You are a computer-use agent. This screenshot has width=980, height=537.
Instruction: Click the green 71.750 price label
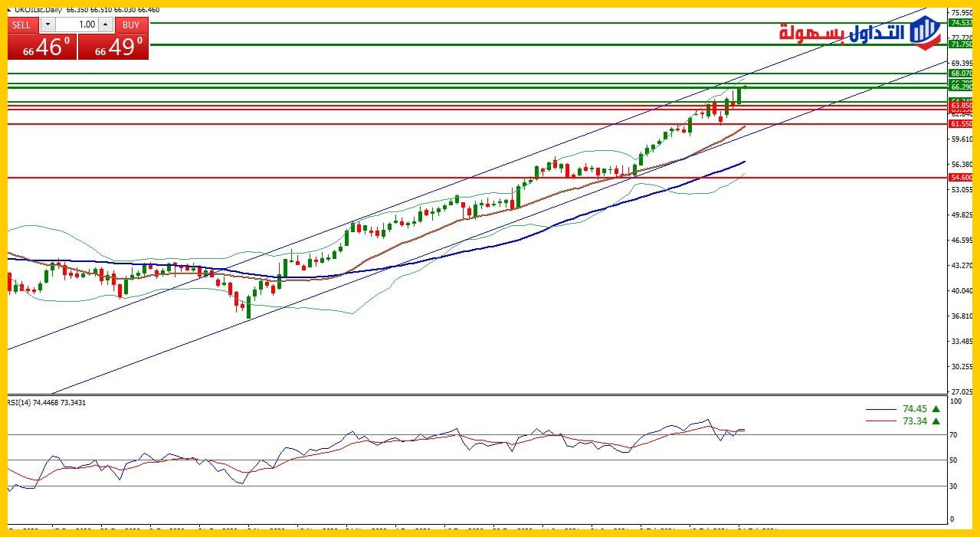(x=961, y=45)
